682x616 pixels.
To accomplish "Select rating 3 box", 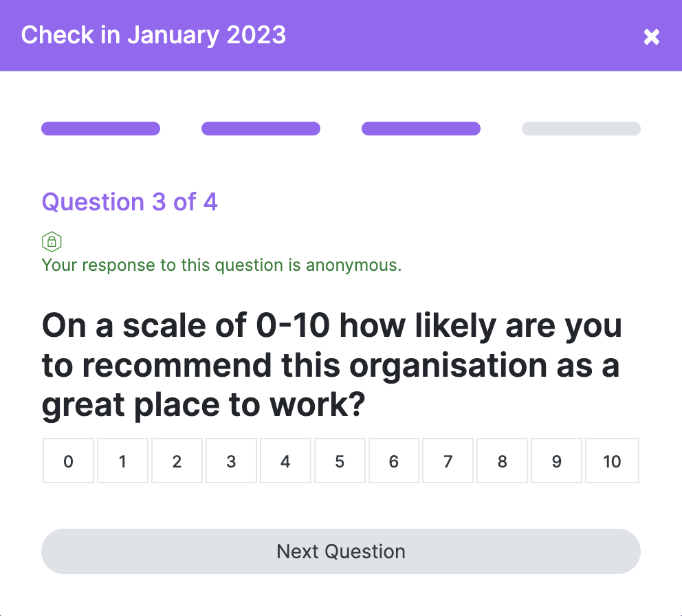I will coord(232,461).
